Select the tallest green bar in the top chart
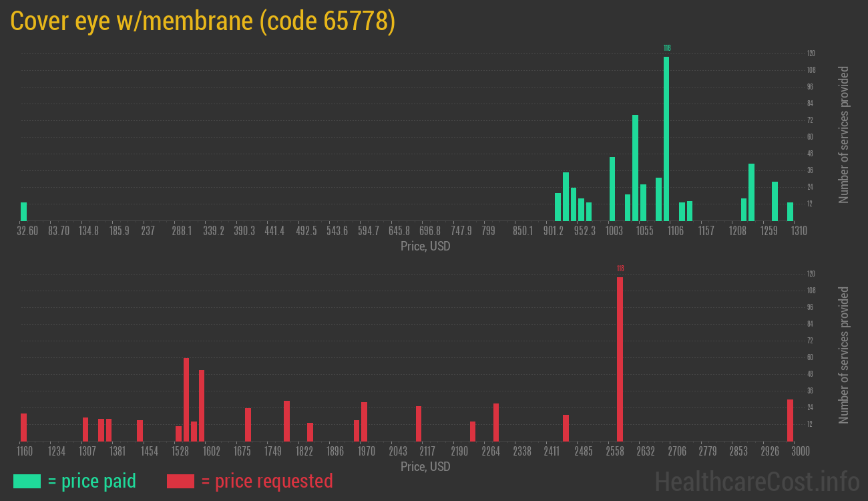Image resolution: width=868 pixels, height=501 pixels. 666,139
